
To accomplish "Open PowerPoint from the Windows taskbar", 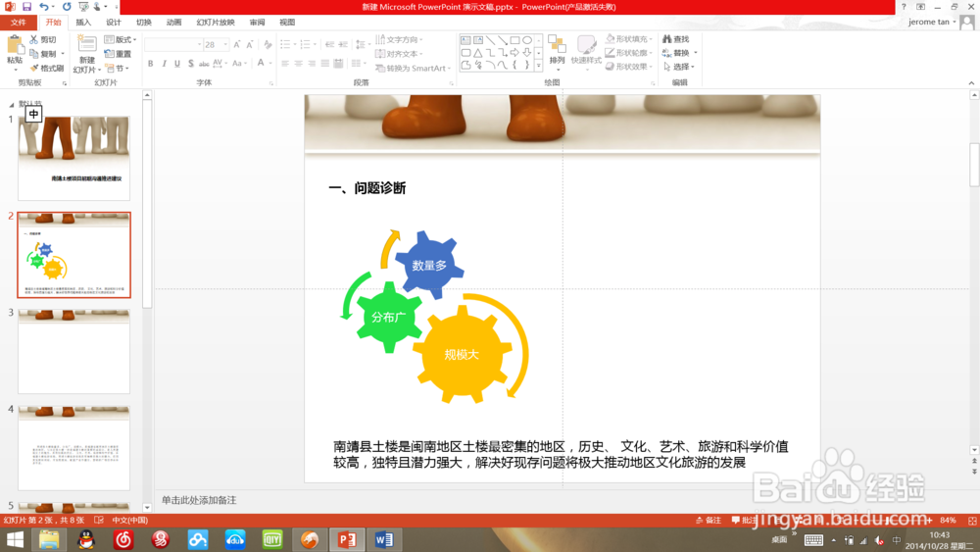I will 347,539.
